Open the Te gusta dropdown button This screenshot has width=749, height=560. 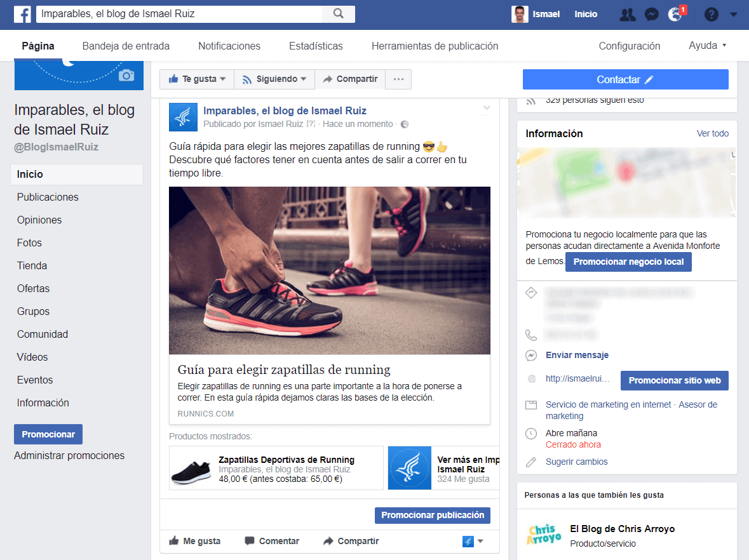[x=197, y=79]
